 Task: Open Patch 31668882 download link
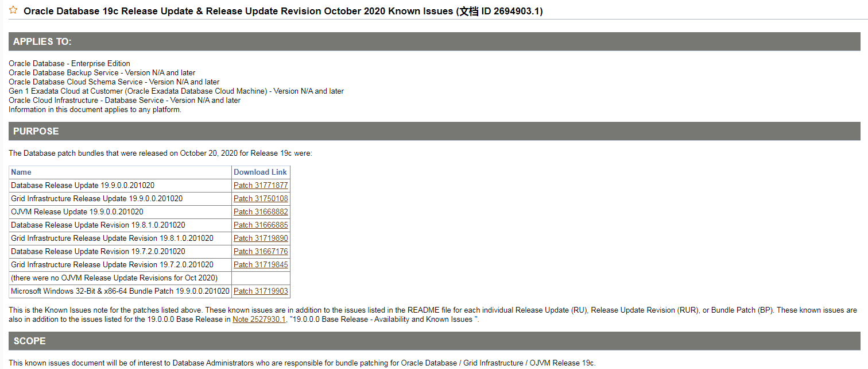pos(261,212)
